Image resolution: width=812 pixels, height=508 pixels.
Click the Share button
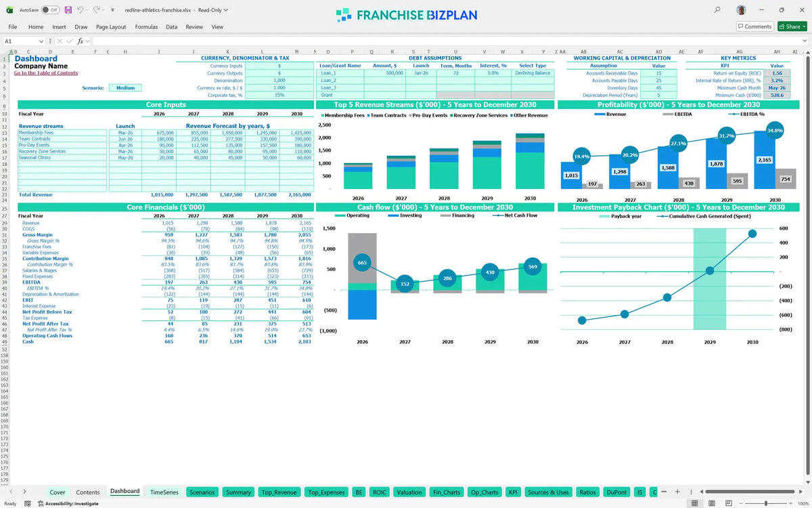point(792,26)
